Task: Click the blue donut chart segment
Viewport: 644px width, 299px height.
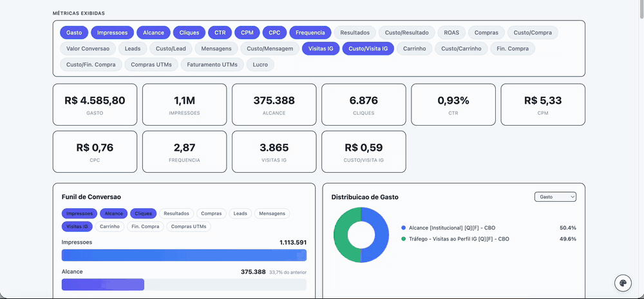Action: (381, 235)
